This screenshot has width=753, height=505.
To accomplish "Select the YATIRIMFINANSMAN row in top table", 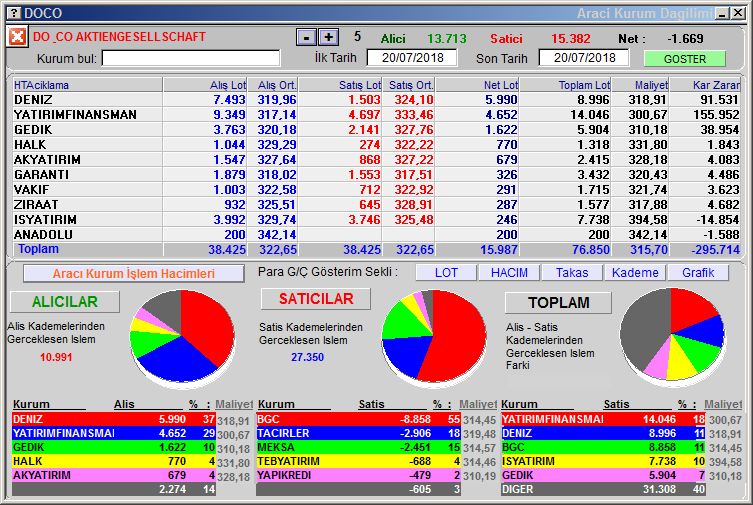I will point(376,114).
